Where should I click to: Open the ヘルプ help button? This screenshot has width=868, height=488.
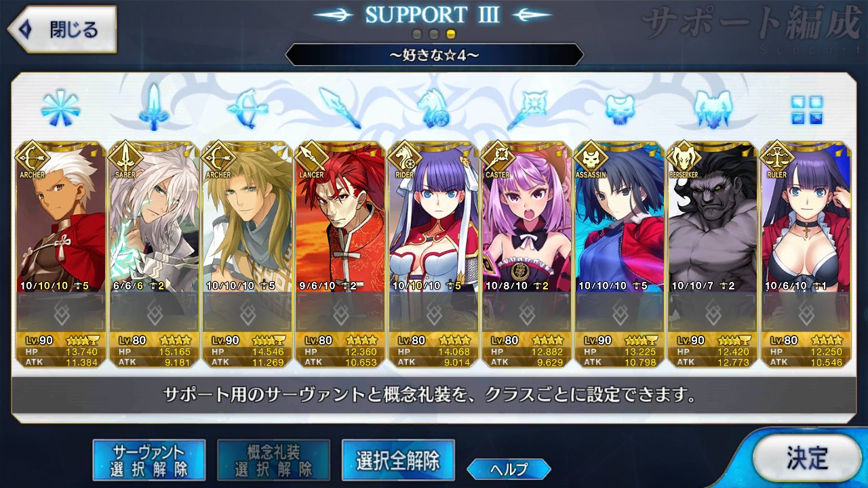click(509, 468)
